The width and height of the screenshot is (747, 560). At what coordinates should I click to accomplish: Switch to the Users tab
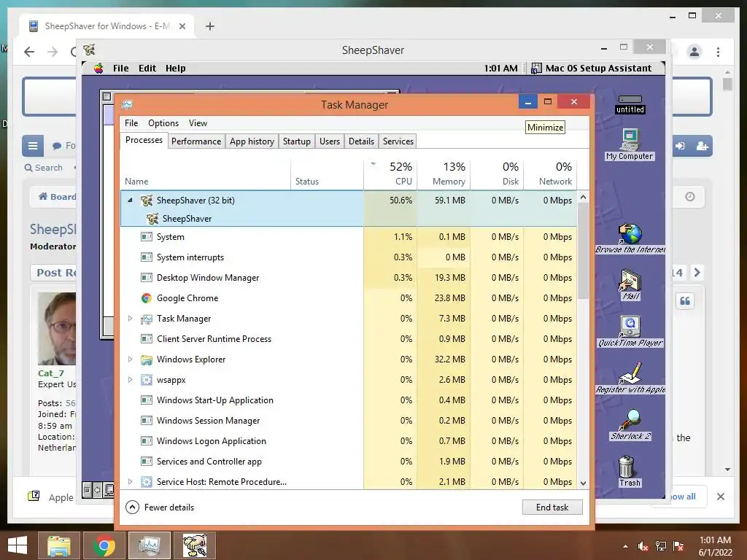click(x=330, y=141)
